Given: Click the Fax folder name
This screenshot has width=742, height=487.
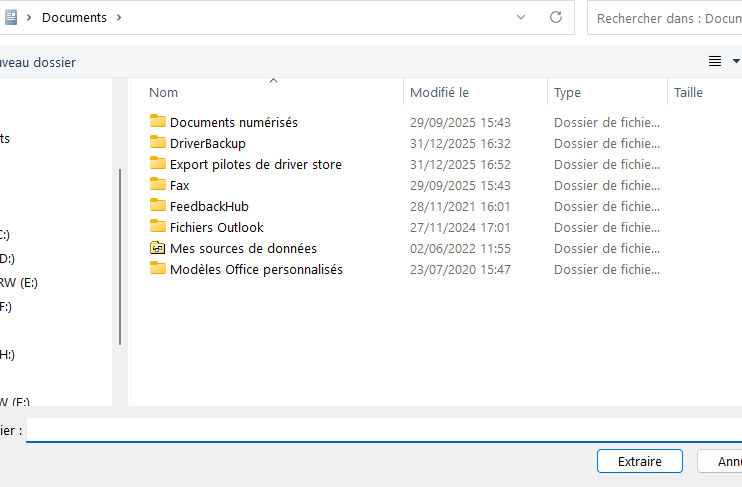Looking at the screenshot, I should point(179,186).
